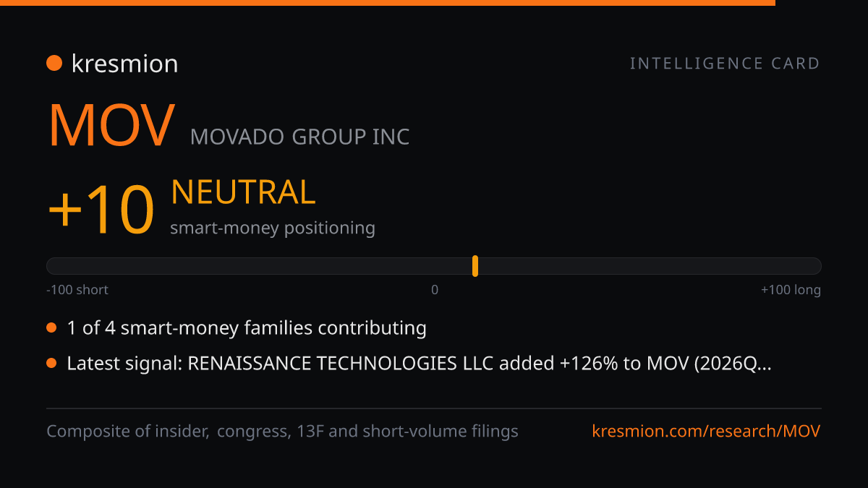Image resolution: width=868 pixels, height=488 pixels.
Task: Click the kresmion brand name
Action: (x=124, y=64)
